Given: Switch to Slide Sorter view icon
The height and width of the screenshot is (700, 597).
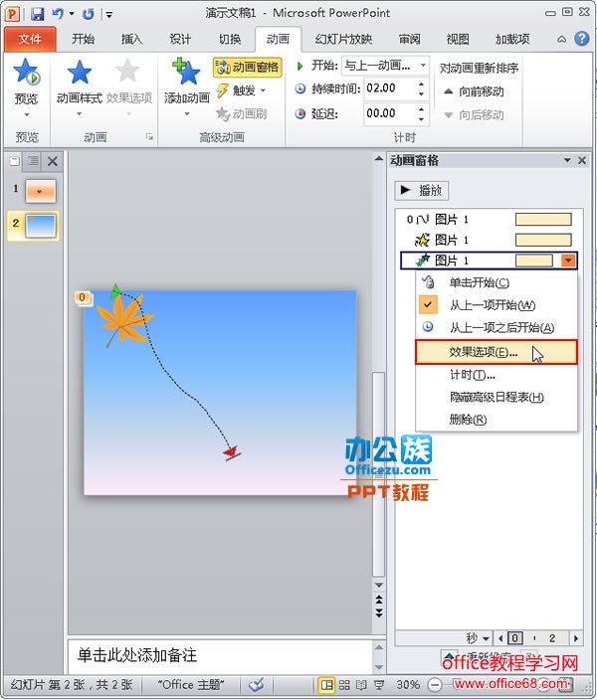Looking at the screenshot, I should 344,684.
